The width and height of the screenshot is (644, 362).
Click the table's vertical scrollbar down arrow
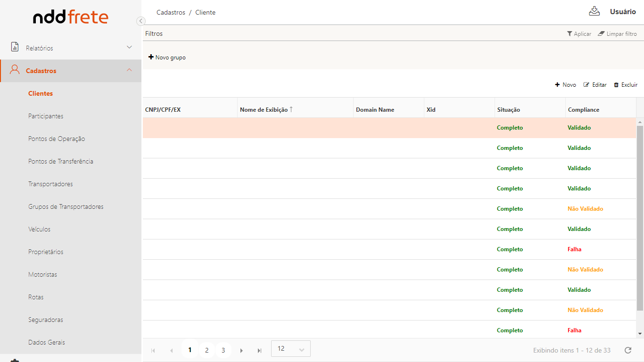[x=640, y=334]
